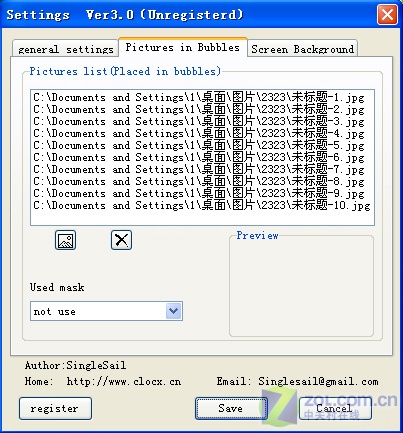Click the Singlesail@gmail.com email address
The width and height of the screenshot is (403, 433).
[318, 381]
